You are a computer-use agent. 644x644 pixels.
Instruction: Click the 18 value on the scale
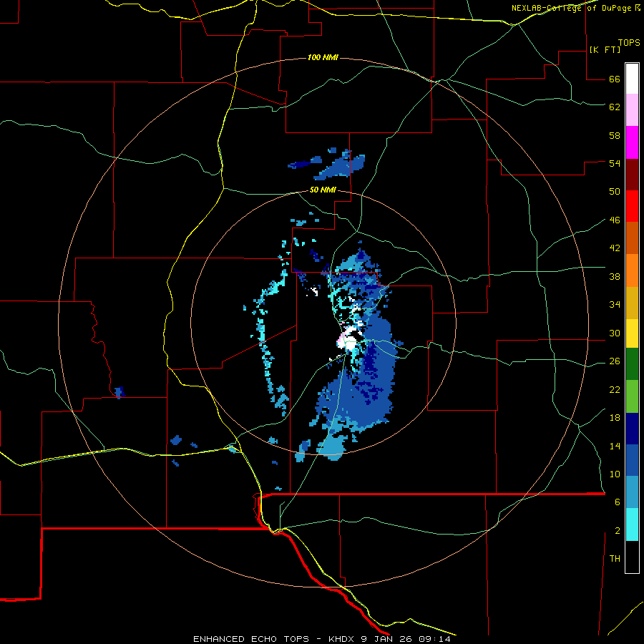pyautogui.click(x=615, y=417)
